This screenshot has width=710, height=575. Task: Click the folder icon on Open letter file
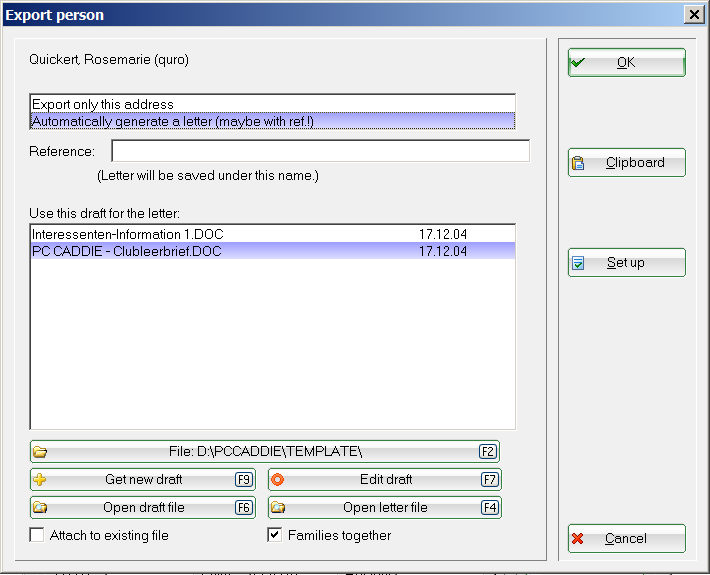pos(278,508)
